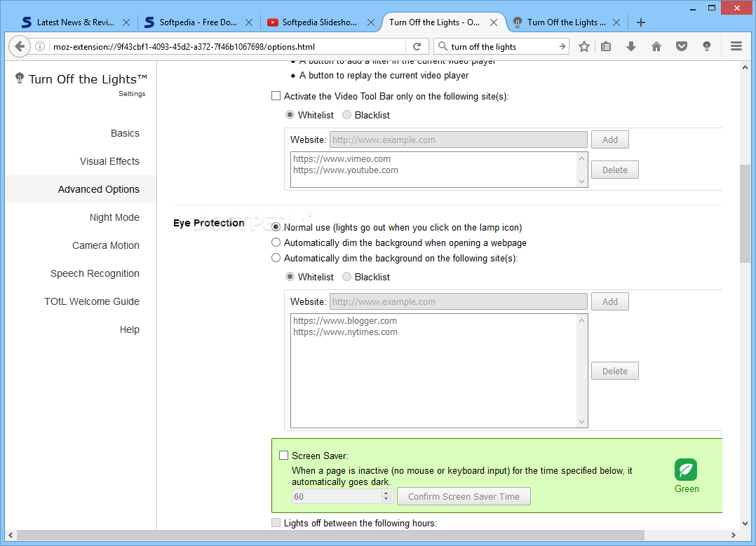756x546 pixels.
Task: Open the Basics settings section
Action: pos(125,133)
